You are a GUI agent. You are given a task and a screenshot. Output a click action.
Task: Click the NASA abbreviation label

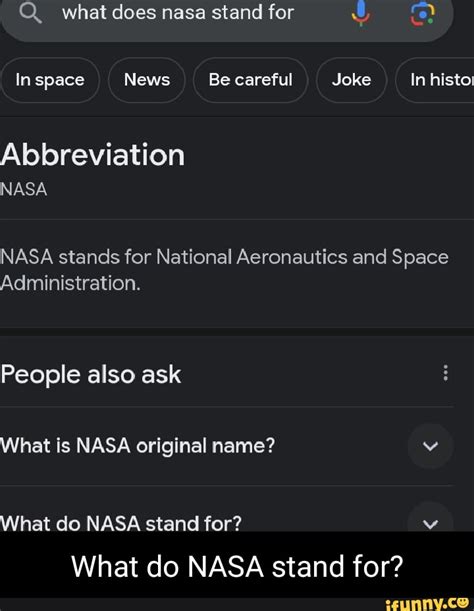click(x=24, y=190)
